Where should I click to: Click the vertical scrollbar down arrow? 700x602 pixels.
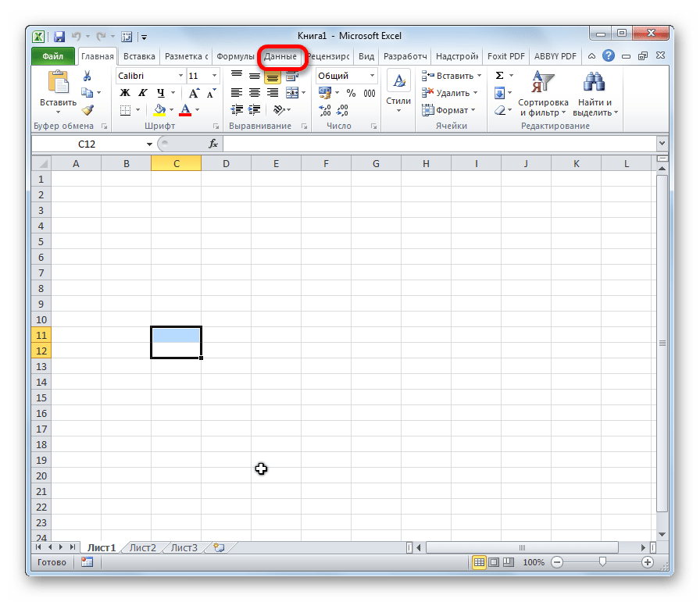[x=662, y=534]
